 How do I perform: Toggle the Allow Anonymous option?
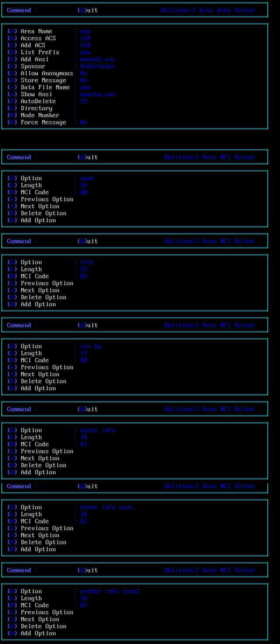[x=46, y=73]
